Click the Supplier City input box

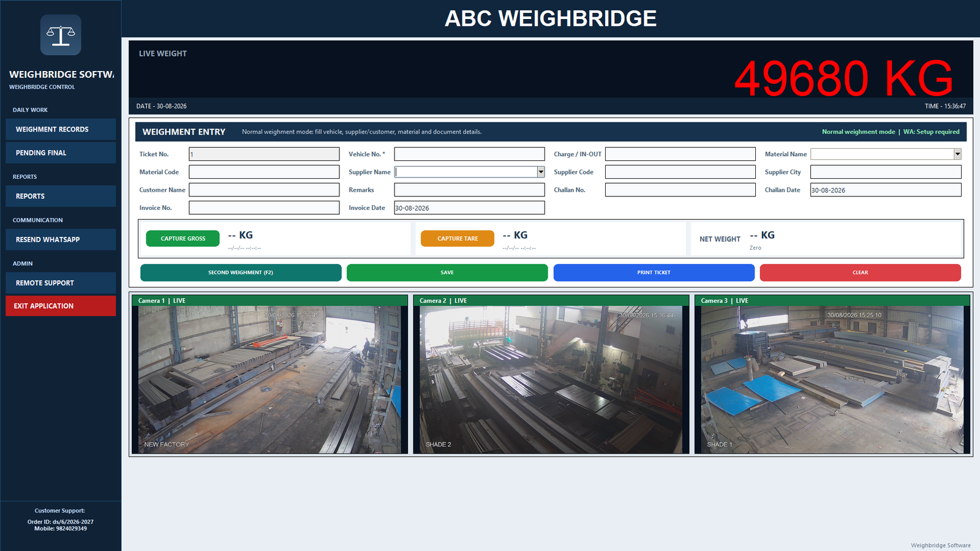(886, 172)
